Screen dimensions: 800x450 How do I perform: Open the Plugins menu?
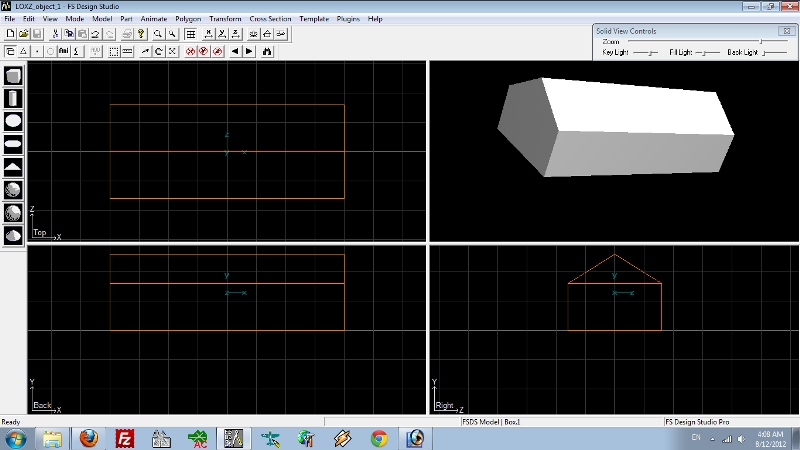pyautogui.click(x=348, y=19)
